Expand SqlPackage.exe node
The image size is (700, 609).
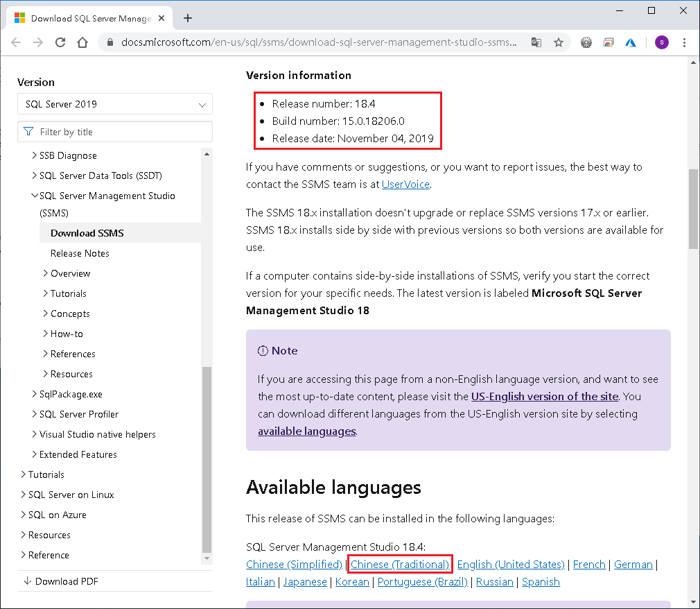click(x=35, y=394)
